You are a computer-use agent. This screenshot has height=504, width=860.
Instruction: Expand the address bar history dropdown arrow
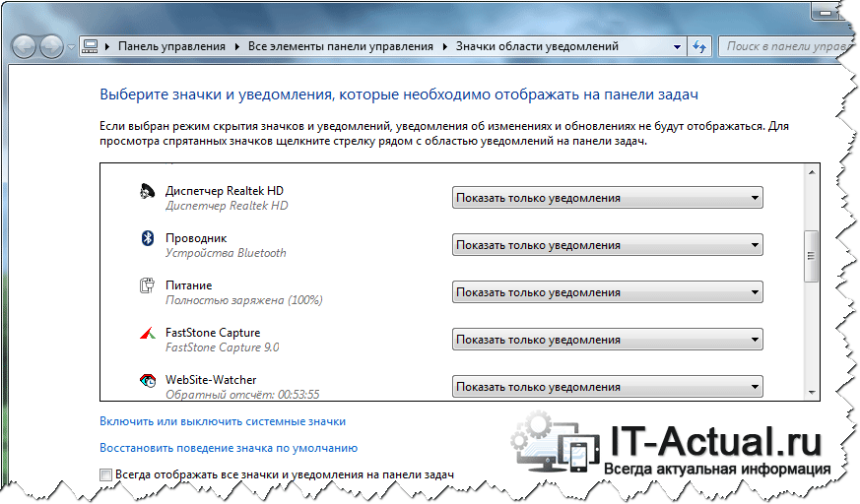pos(677,47)
